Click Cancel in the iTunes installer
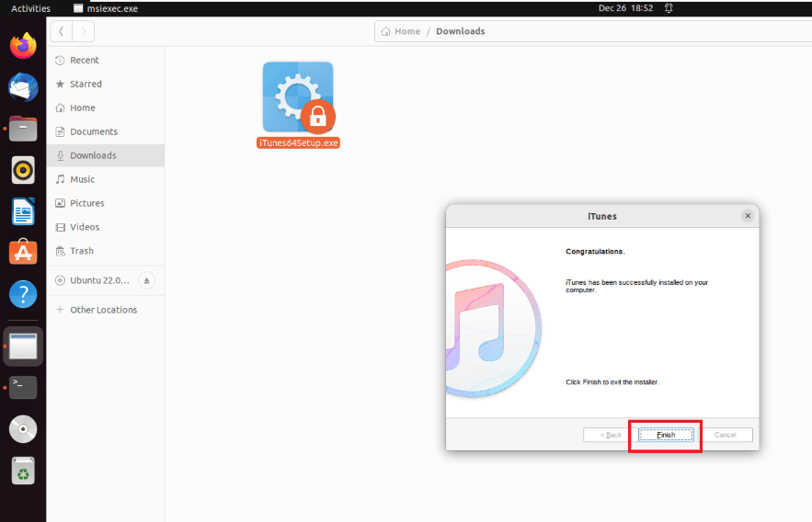812x522 pixels. coord(725,435)
